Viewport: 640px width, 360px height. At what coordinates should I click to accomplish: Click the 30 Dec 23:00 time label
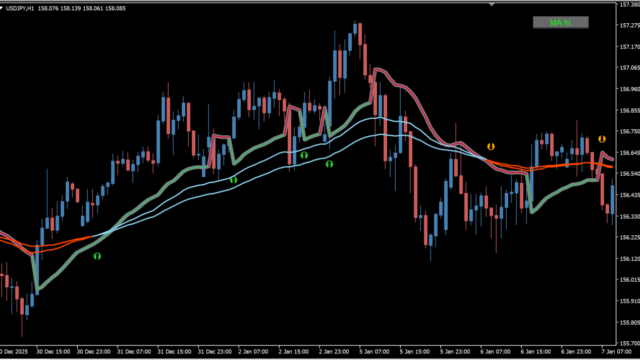[x=93, y=351]
